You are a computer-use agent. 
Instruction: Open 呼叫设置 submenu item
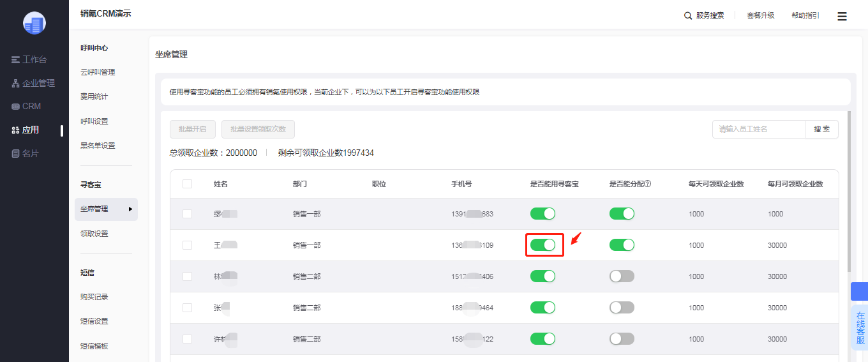tap(94, 121)
